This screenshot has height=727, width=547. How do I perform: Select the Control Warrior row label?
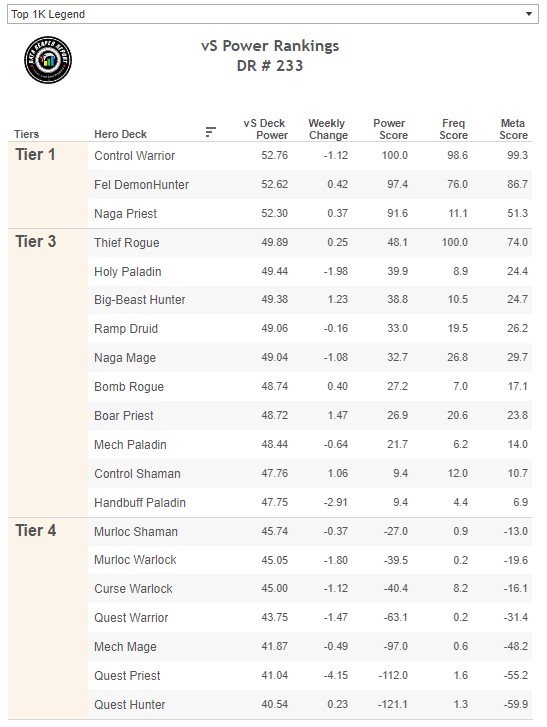[x=134, y=156]
